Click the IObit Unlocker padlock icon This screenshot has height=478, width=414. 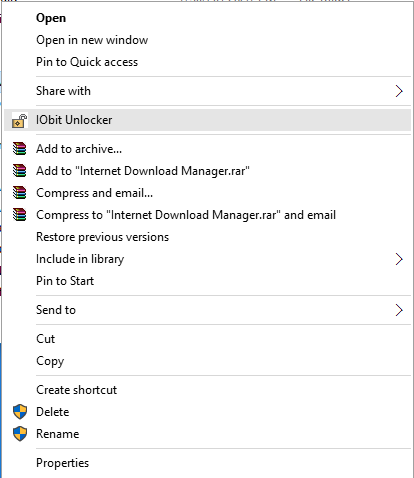click(20, 120)
